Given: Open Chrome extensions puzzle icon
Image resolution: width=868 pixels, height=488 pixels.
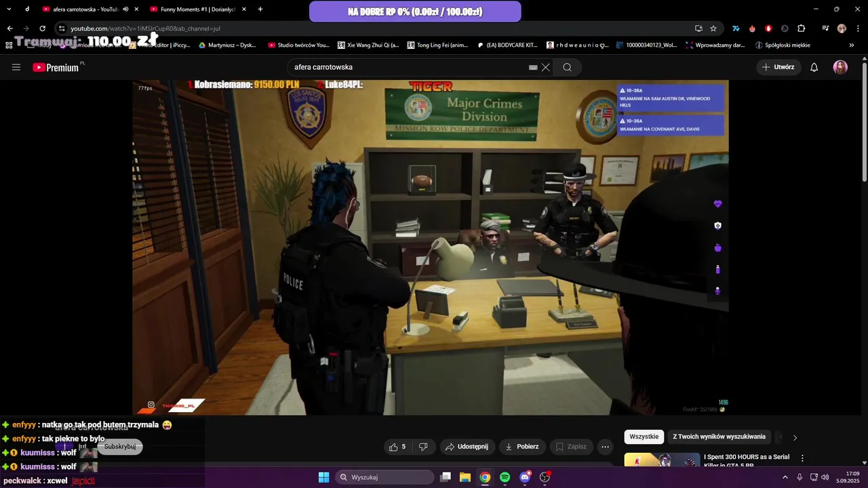Looking at the screenshot, I should click(801, 28).
